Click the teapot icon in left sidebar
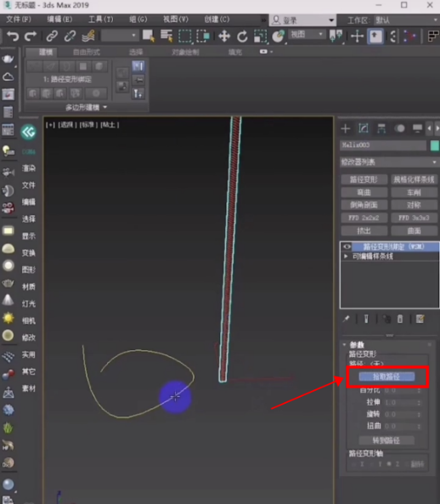440x504 pixels. [8, 59]
